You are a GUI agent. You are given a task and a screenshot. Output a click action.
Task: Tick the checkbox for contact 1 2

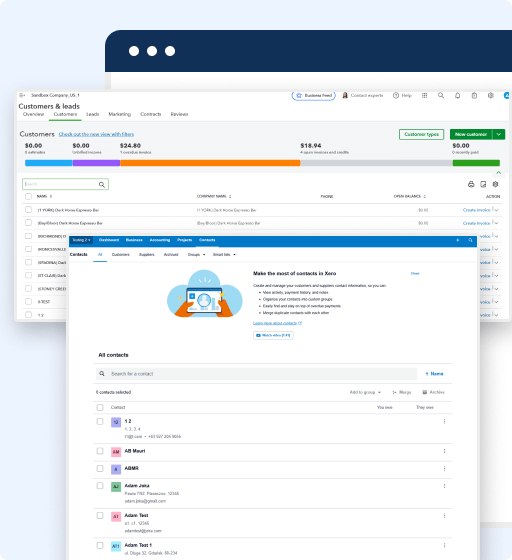tap(100, 421)
